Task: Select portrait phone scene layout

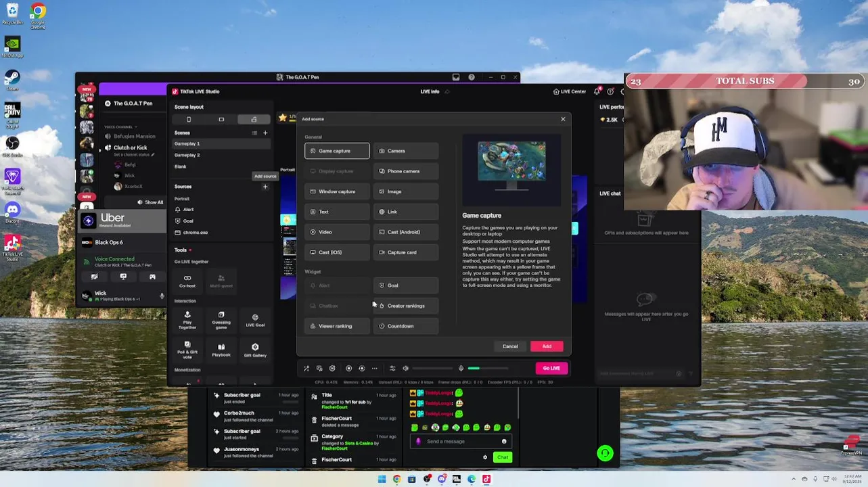Action: pyautogui.click(x=189, y=119)
